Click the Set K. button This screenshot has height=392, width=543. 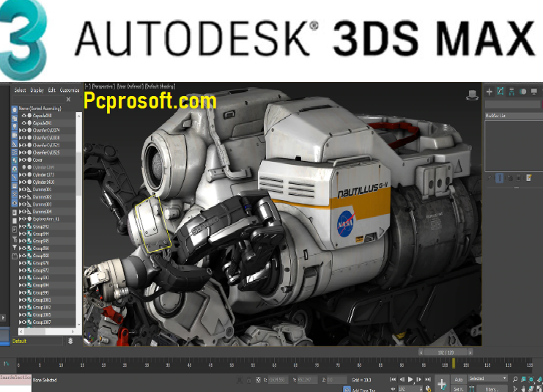(x=459, y=389)
